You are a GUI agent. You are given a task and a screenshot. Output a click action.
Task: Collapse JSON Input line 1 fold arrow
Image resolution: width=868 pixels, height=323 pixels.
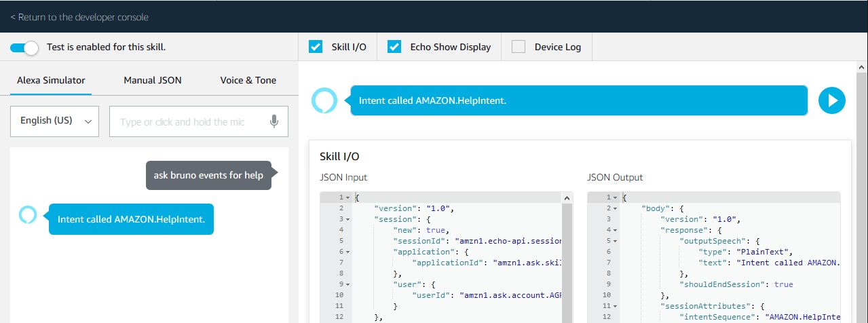(348, 197)
